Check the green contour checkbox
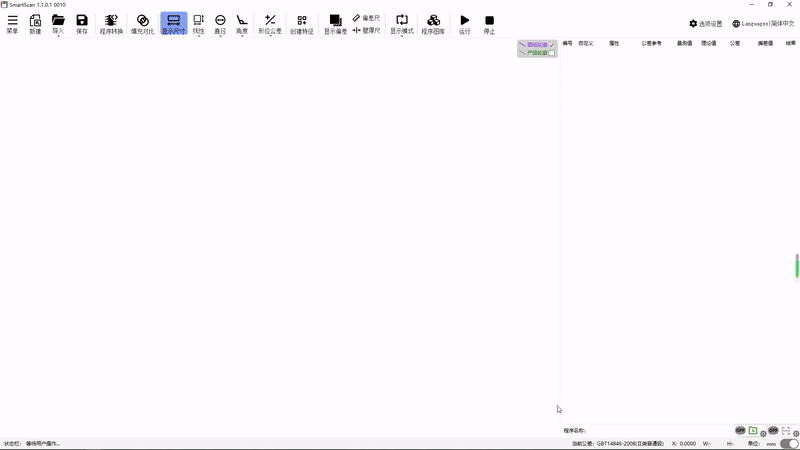This screenshot has height=450, width=800. tap(551, 53)
